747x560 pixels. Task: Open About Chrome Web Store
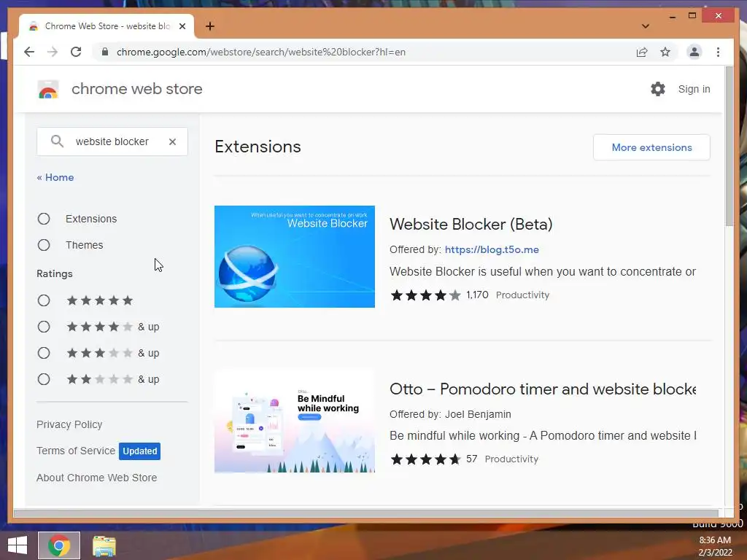97,478
